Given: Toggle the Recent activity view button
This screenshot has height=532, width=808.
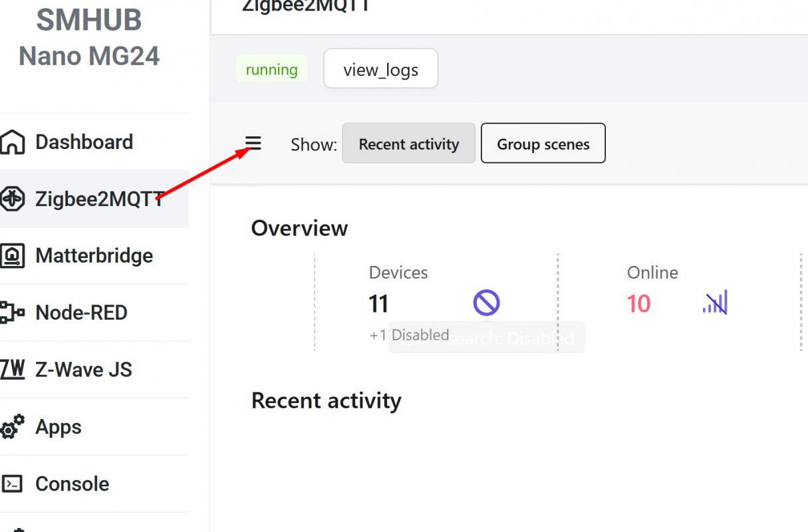Looking at the screenshot, I should pyautogui.click(x=408, y=144).
